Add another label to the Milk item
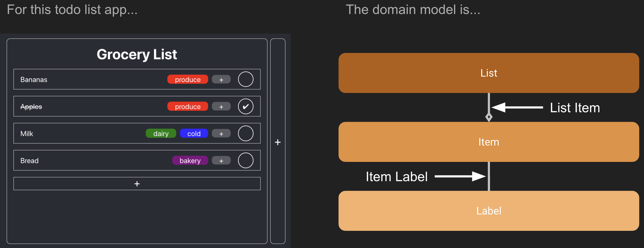644x248 pixels. point(221,134)
